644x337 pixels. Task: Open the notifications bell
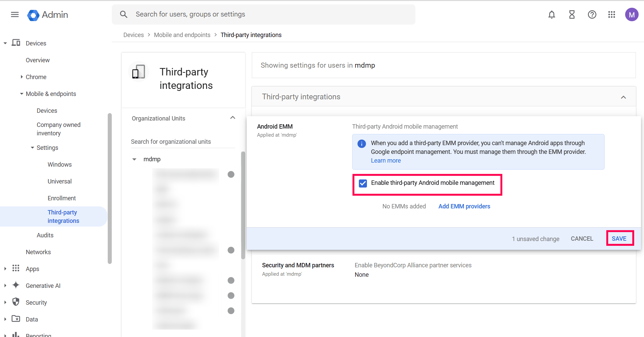551,14
